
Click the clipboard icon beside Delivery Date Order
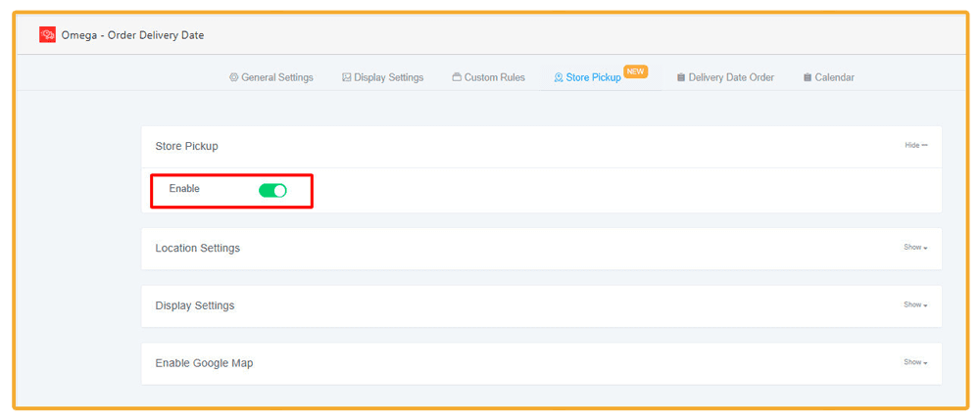(681, 77)
